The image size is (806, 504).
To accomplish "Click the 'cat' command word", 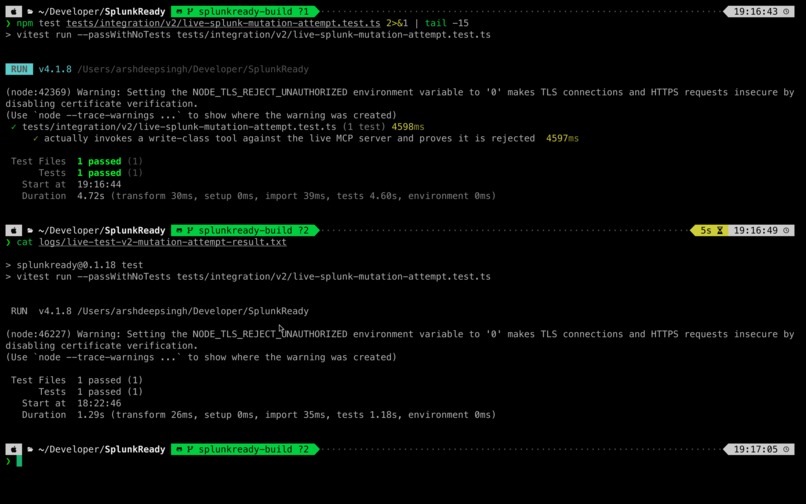I will 25,242.
